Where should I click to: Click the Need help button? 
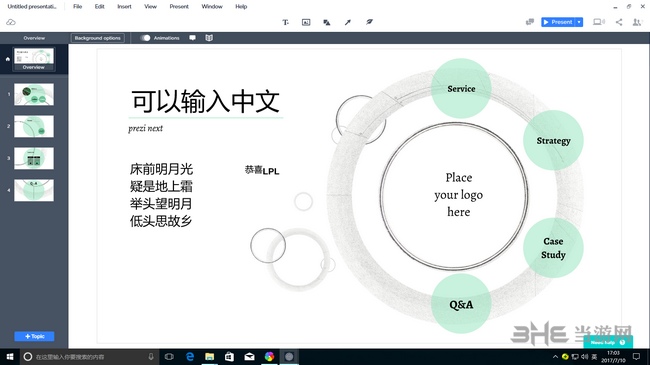tap(608, 342)
